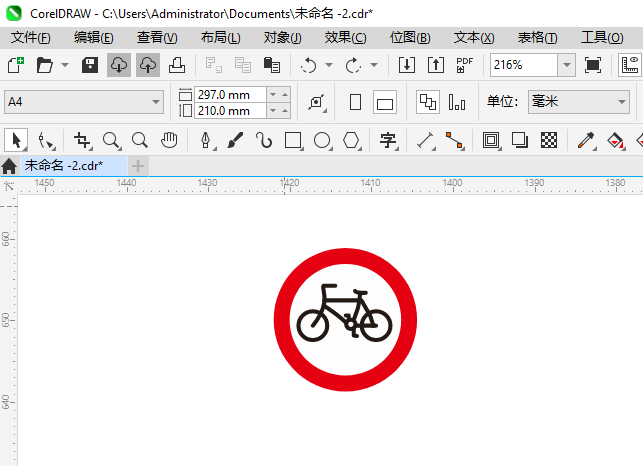This screenshot has height=466, width=643.
Task: Click the Open folder icon
Action: coord(45,65)
